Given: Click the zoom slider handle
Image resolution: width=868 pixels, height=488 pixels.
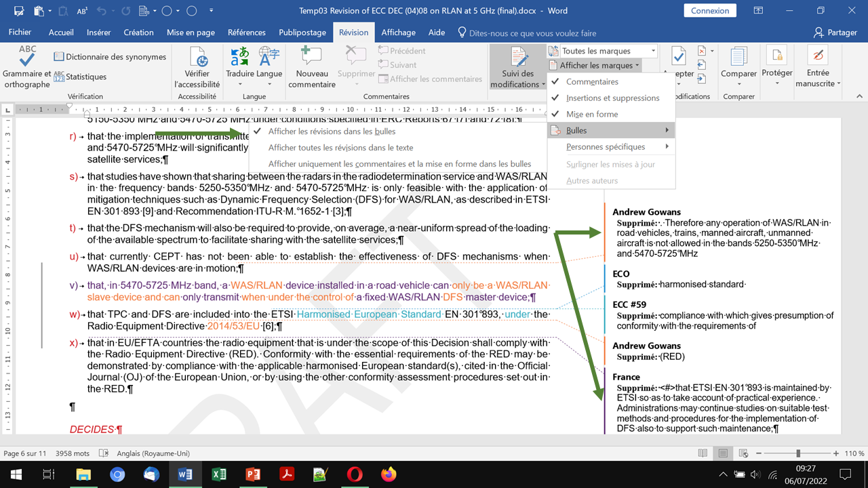Looking at the screenshot, I should tap(798, 453).
